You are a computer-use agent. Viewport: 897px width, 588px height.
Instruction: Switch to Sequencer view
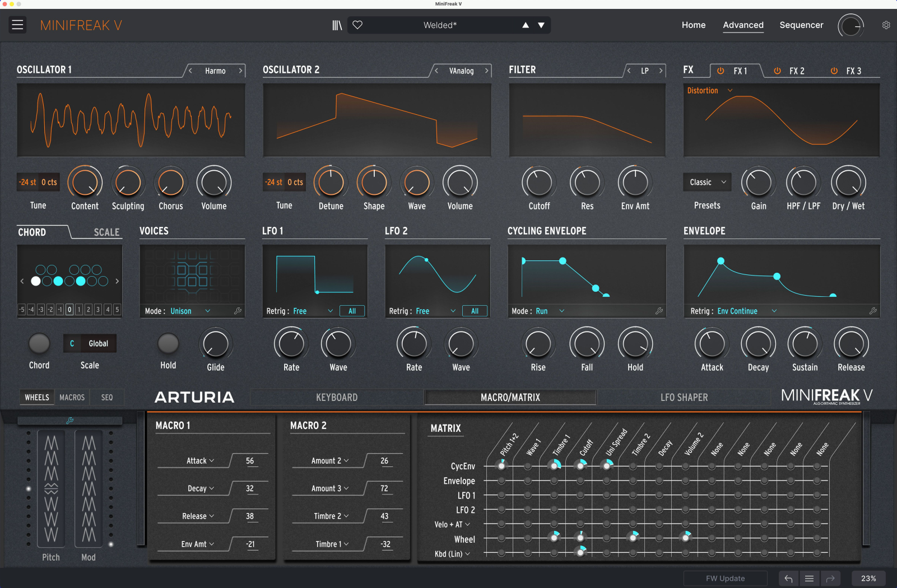[801, 25]
